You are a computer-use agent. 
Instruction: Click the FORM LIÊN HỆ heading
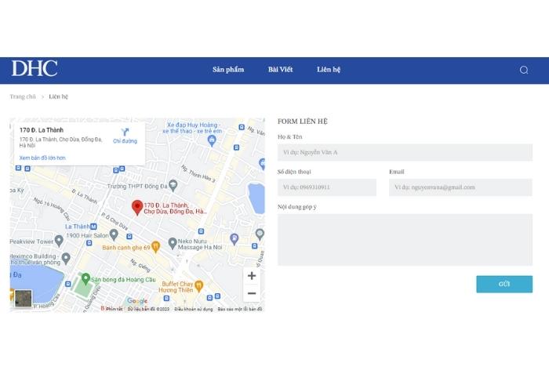303,122
